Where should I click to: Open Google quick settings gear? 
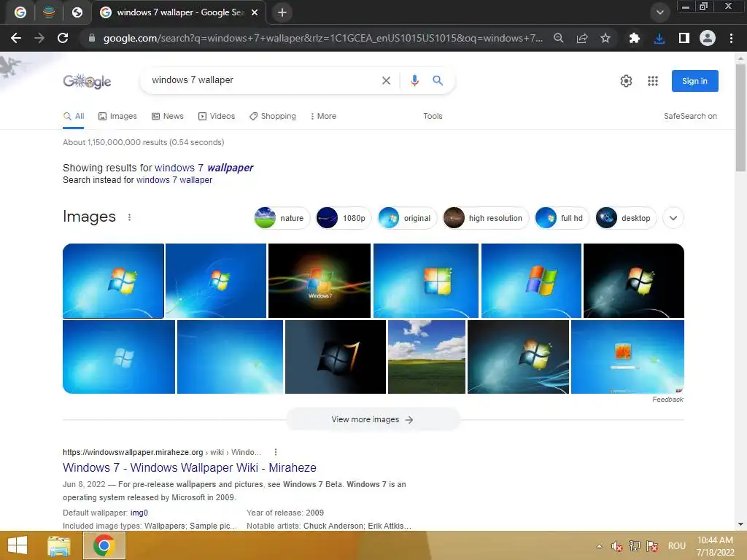tap(626, 81)
